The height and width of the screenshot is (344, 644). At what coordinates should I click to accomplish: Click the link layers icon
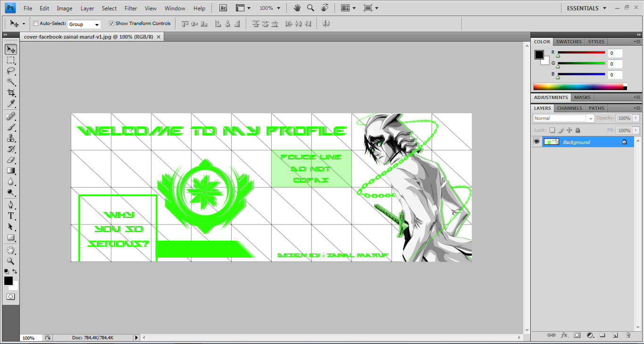(x=551, y=335)
